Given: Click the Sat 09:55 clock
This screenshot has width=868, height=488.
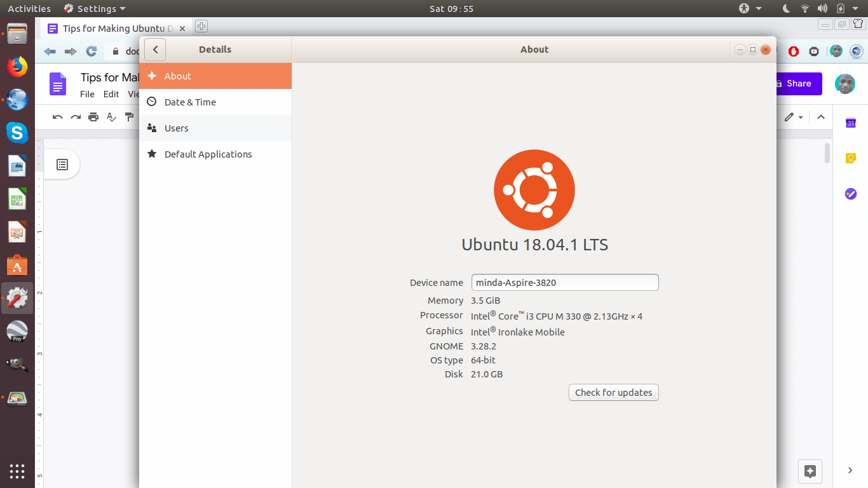Looking at the screenshot, I should 452,8.
